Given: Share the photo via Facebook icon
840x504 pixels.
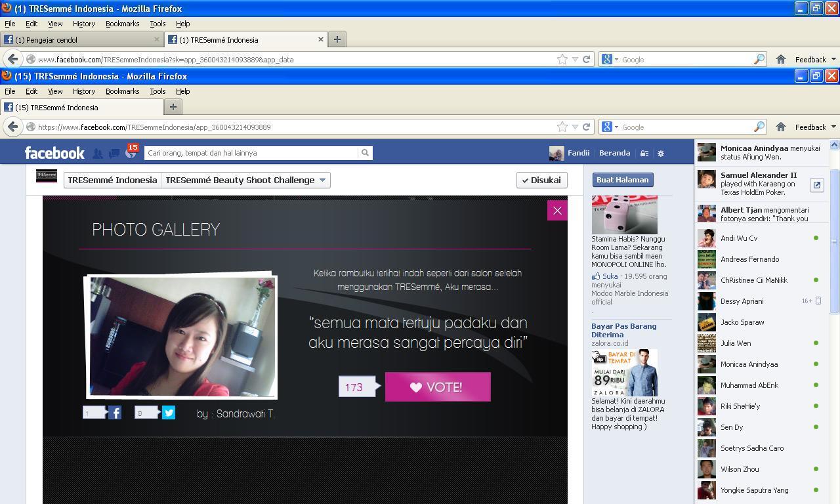Looking at the screenshot, I should [x=114, y=413].
